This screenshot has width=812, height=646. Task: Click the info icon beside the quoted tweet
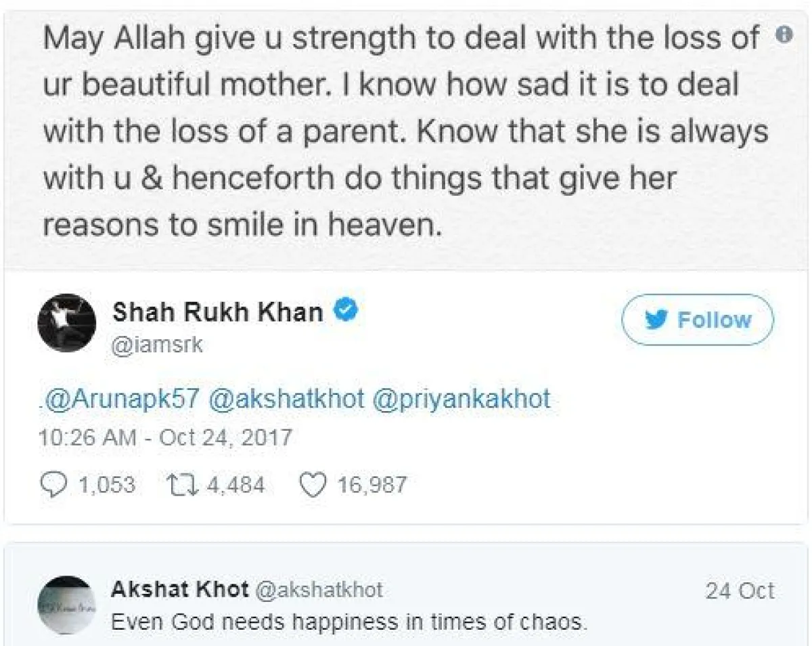pos(783,34)
